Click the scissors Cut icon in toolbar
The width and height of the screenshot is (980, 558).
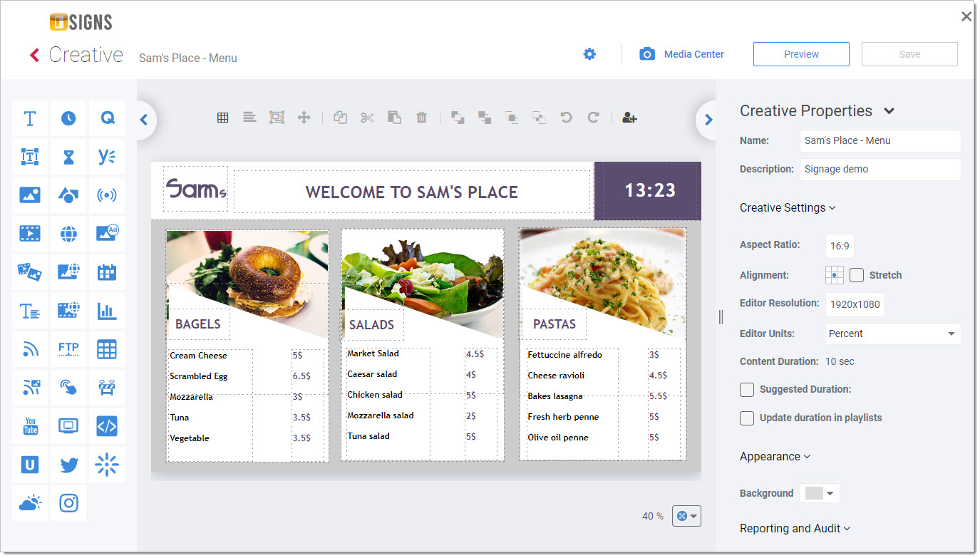(x=367, y=118)
